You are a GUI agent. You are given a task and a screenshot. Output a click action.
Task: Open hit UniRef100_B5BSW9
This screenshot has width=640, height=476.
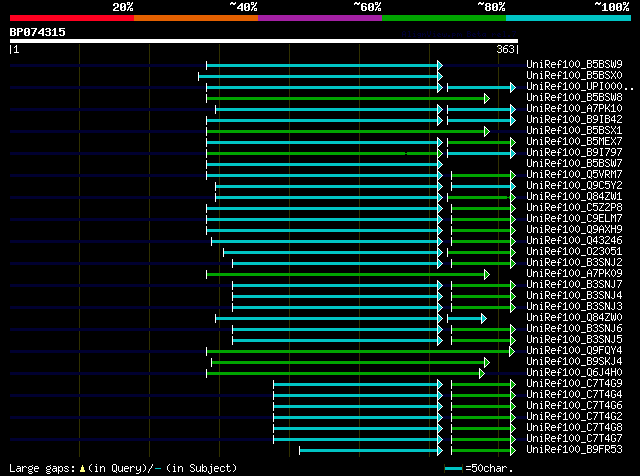tap(574, 65)
